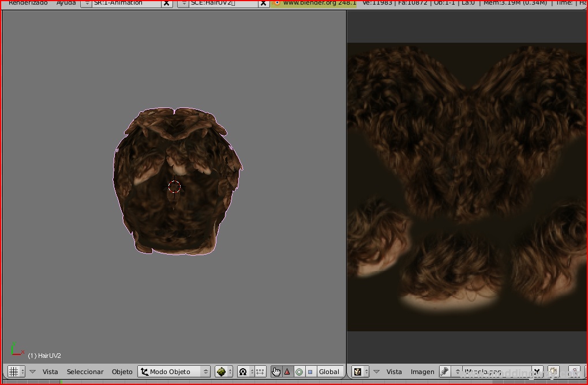Unlink the image with the X button
The width and height of the screenshot is (588, 385).
537,372
